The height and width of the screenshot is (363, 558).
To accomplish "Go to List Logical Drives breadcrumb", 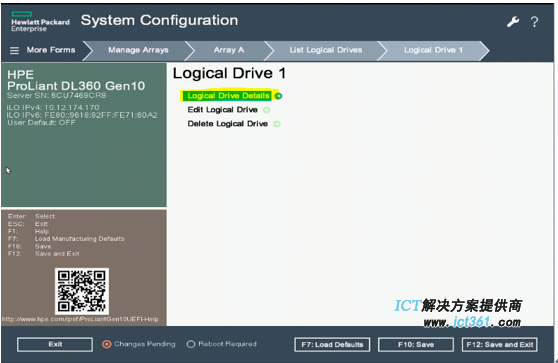I will 326,50.
